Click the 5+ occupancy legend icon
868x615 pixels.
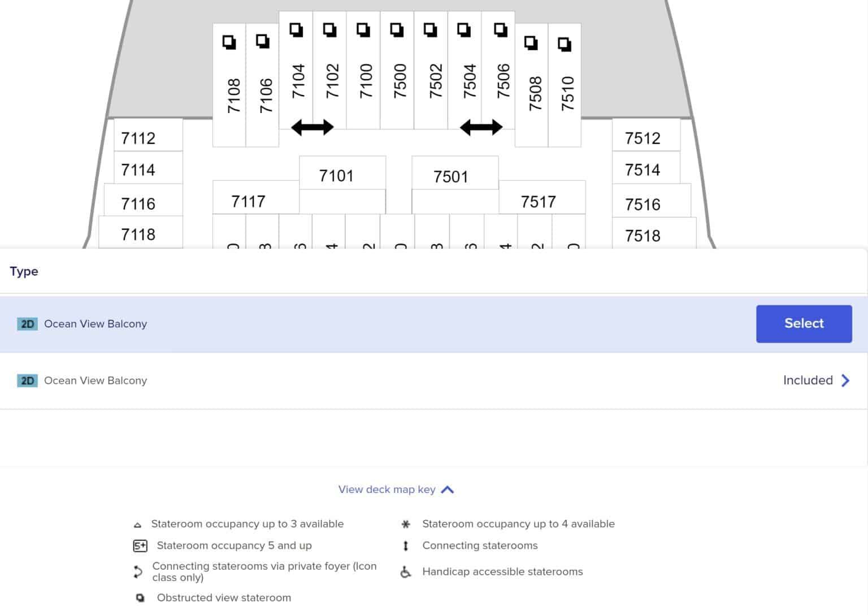140,546
